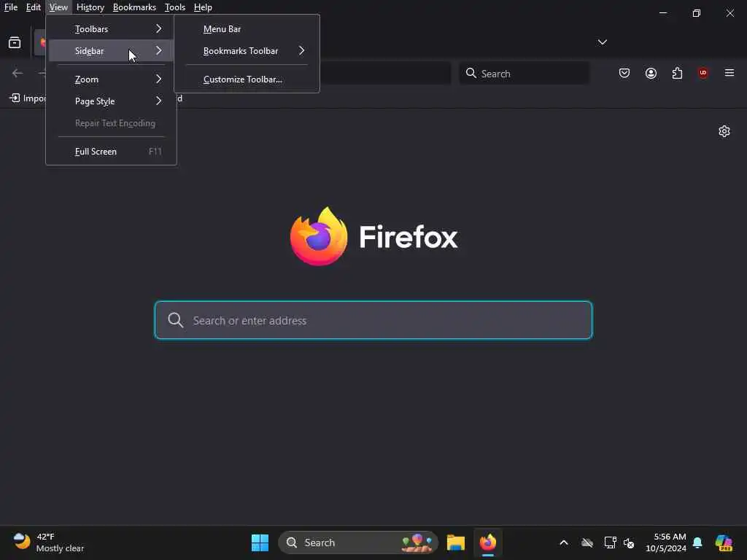The height and width of the screenshot is (560, 747).
Task: Click the network tray icon
Action: tap(610, 542)
